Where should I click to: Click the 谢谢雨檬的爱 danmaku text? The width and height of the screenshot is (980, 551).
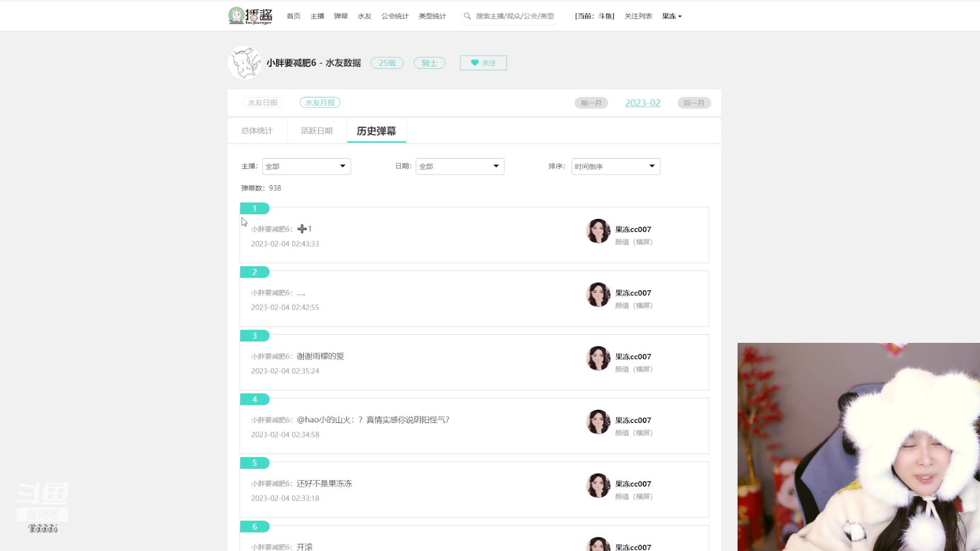tap(321, 356)
